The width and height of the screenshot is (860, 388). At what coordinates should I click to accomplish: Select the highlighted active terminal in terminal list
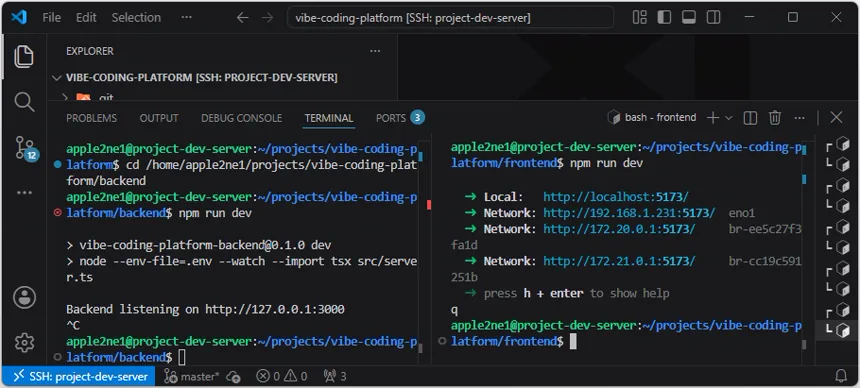838,330
